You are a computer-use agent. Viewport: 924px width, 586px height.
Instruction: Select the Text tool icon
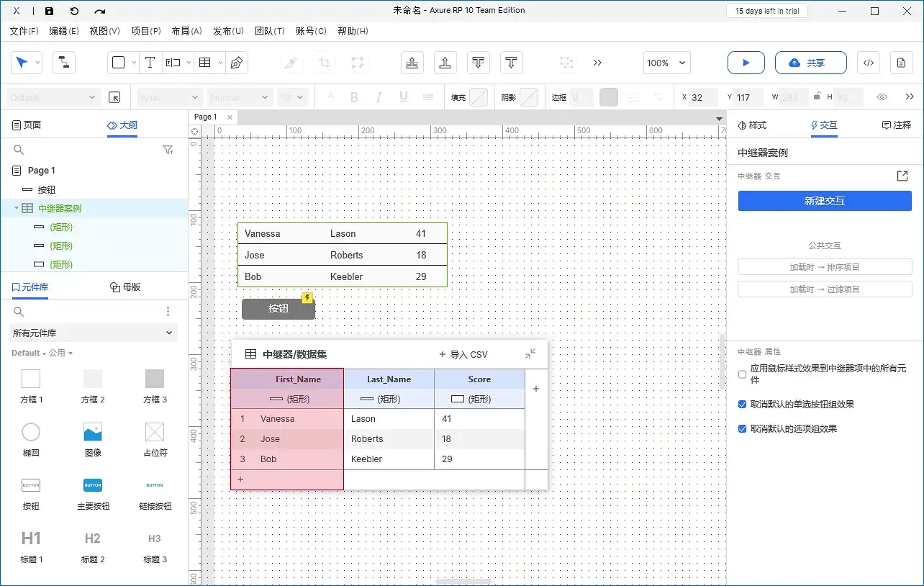click(150, 63)
